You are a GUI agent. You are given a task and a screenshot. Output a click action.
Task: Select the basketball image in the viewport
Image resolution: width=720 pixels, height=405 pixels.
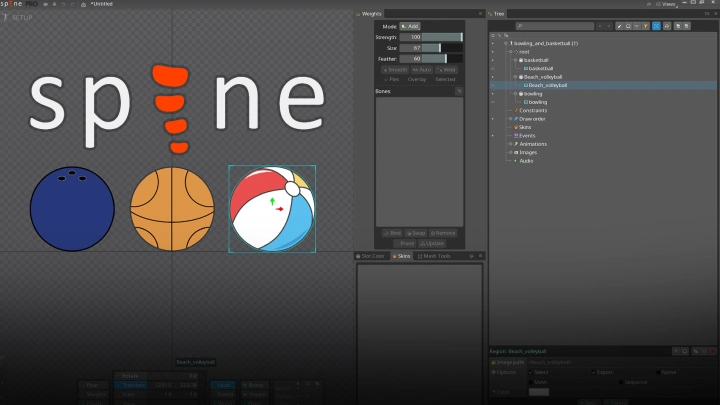coord(172,209)
